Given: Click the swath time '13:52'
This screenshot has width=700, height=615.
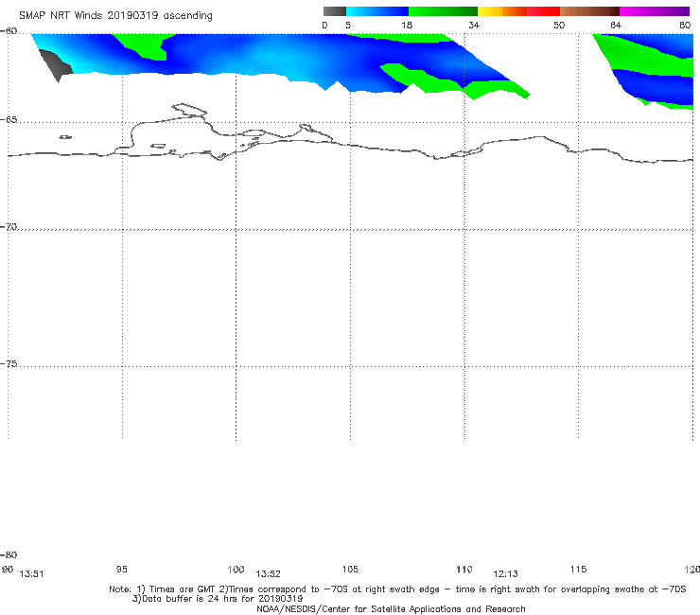Looking at the screenshot, I should [x=268, y=574].
